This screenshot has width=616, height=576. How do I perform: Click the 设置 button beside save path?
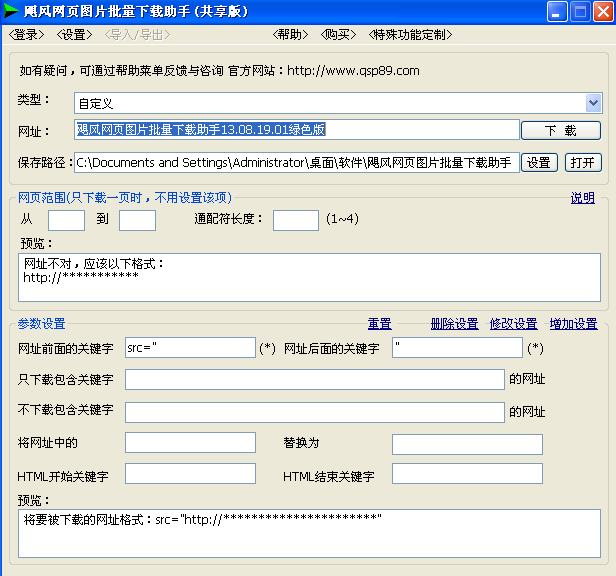[x=540, y=163]
